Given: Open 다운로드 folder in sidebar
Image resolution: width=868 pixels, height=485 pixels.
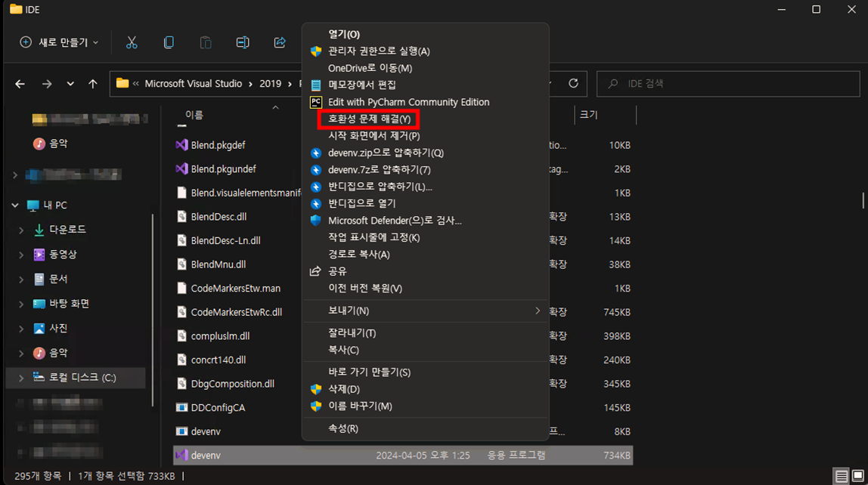Looking at the screenshot, I should point(67,230).
